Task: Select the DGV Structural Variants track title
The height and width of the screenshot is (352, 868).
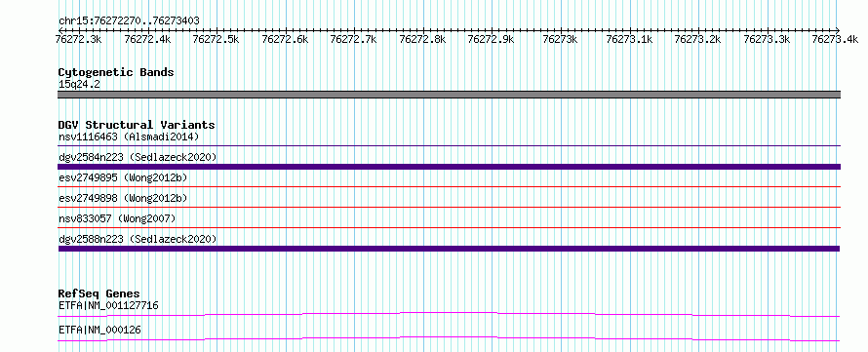Action: [137, 125]
